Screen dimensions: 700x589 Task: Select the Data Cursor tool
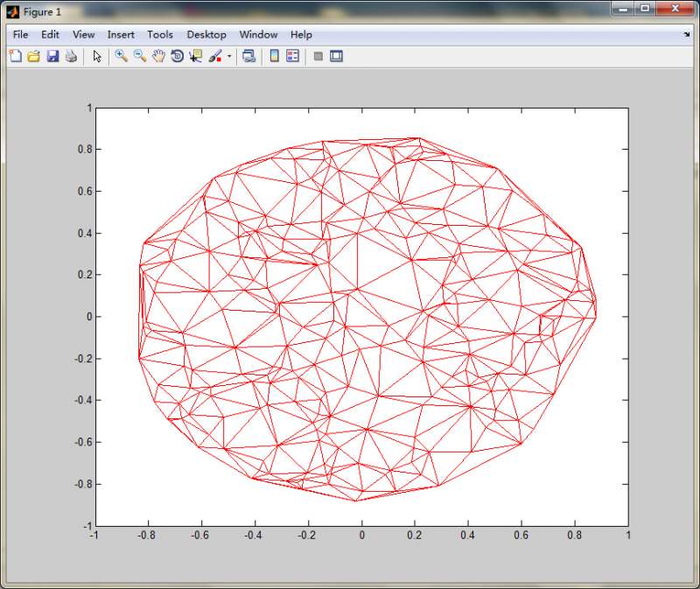tap(195, 56)
